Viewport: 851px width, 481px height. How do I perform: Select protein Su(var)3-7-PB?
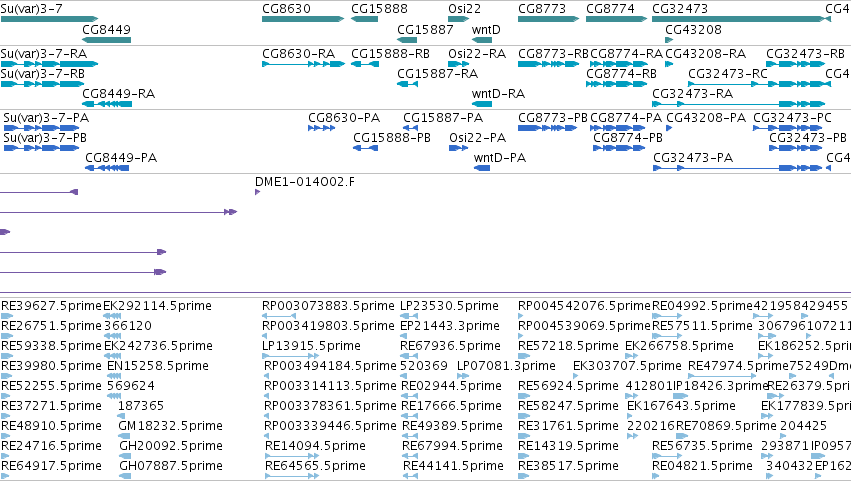tap(45, 138)
